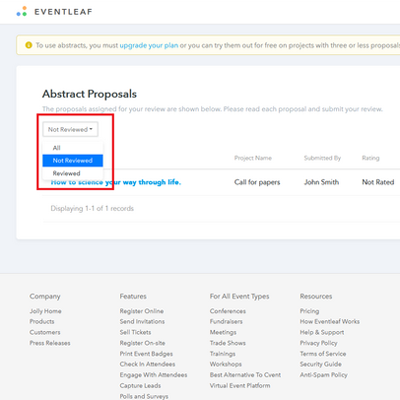The width and height of the screenshot is (400, 400).
Task: Open the upgrade your plan link
Action: click(x=149, y=45)
